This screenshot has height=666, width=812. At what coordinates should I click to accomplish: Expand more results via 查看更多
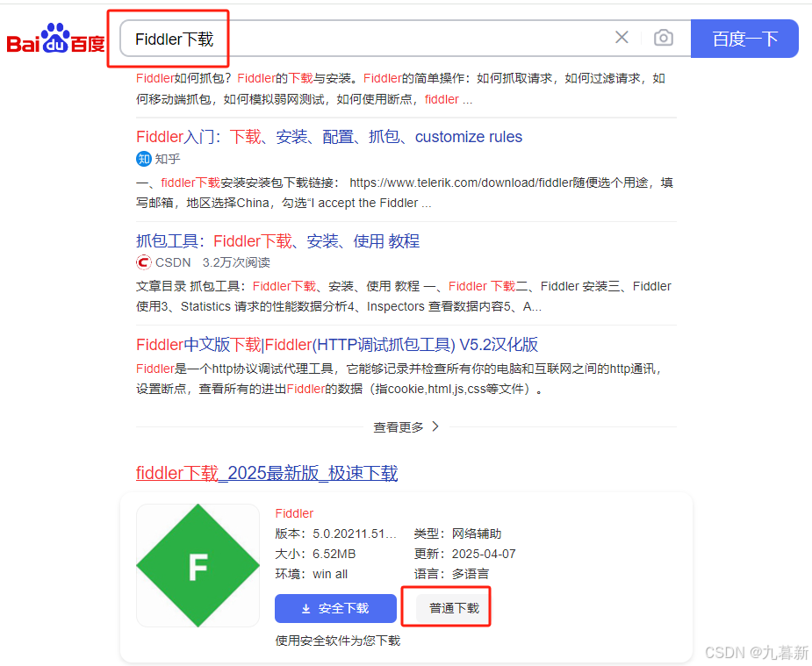(397, 427)
